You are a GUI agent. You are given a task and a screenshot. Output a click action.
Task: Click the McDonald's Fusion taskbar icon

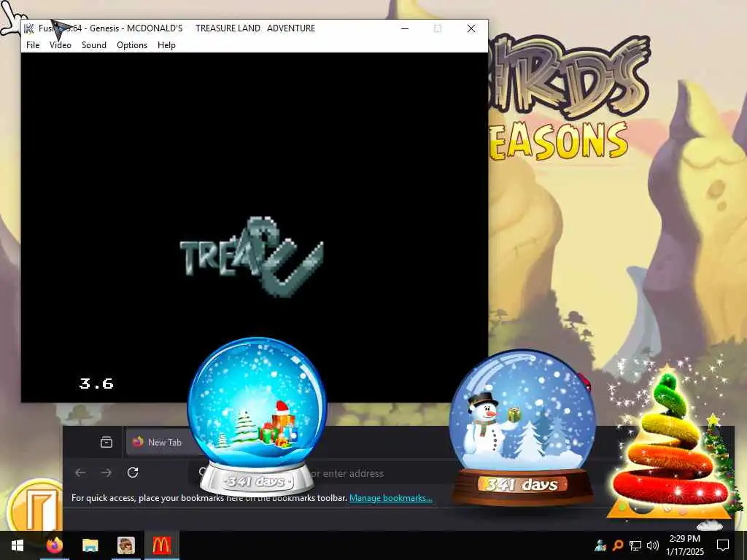(161, 545)
